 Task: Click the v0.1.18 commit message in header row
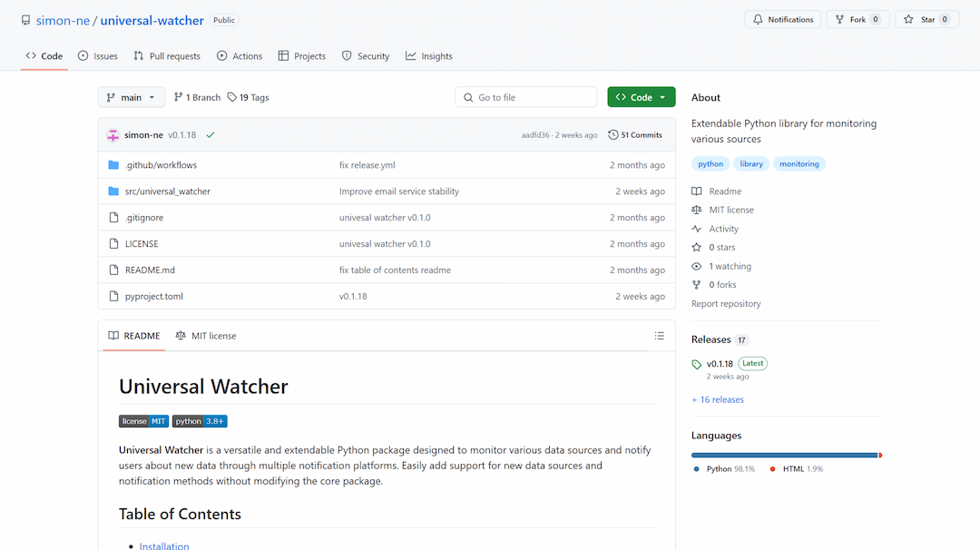181,135
